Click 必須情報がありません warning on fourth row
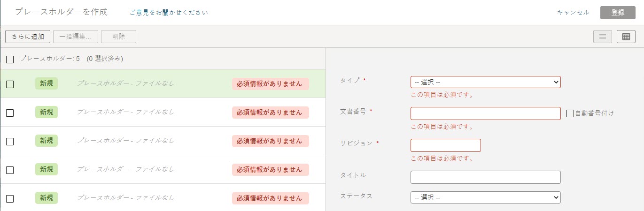This screenshot has width=644, height=211. [x=271, y=170]
